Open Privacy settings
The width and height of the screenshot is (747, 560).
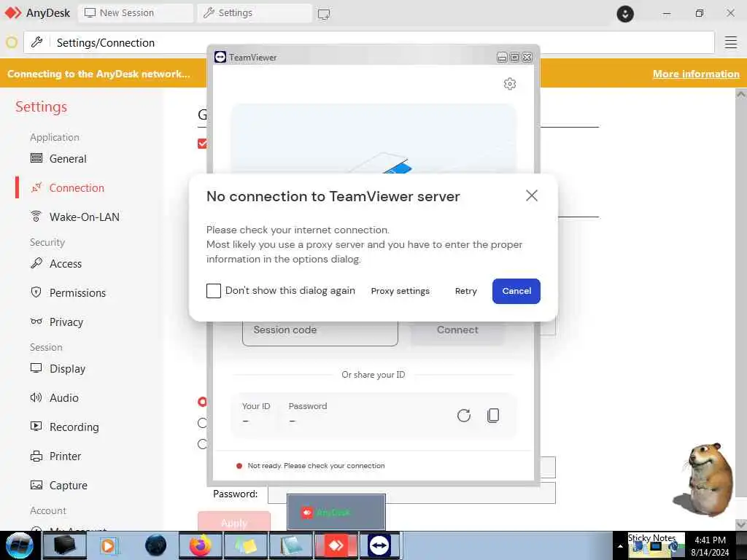pos(66,322)
